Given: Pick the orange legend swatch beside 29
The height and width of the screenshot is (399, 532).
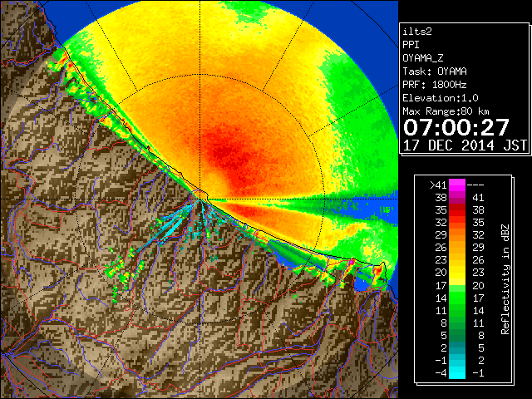Looking at the screenshot, I should click(457, 235).
